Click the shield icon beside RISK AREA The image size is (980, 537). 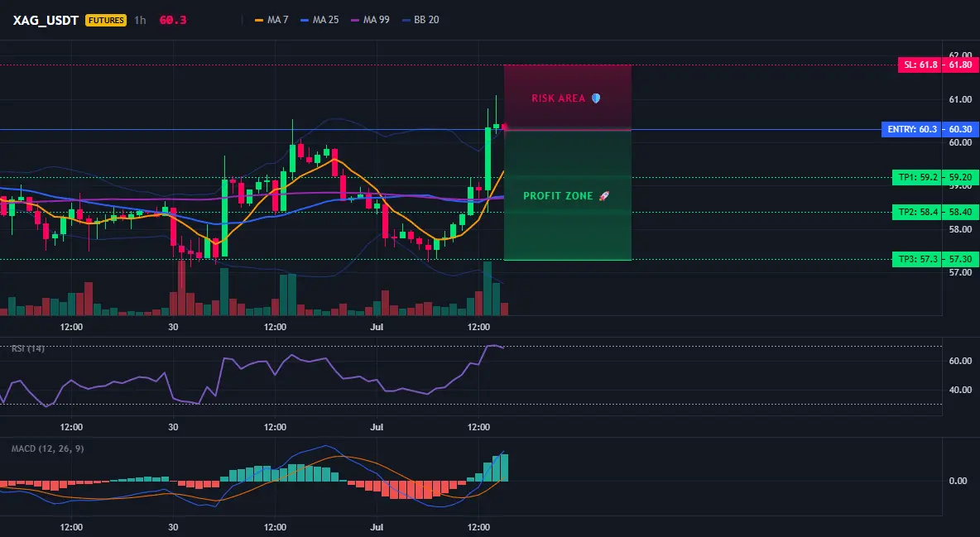point(596,98)
